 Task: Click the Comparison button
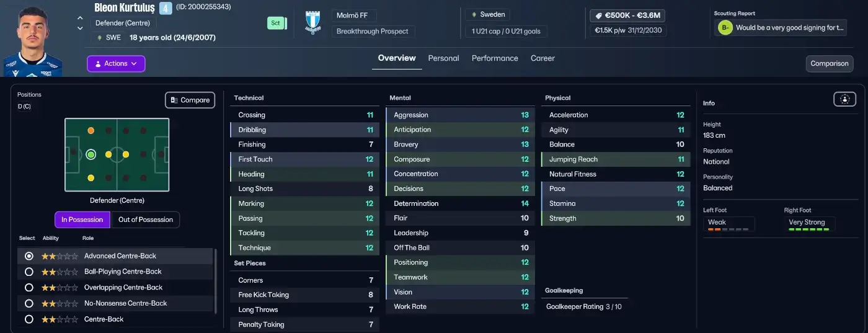829,64
